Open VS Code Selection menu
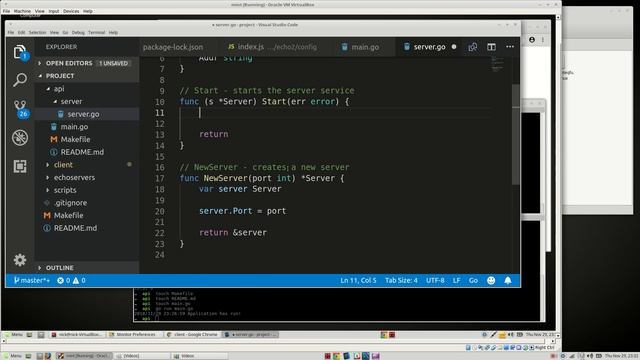Viewport: 640px width, 360px height. (37, 33)
